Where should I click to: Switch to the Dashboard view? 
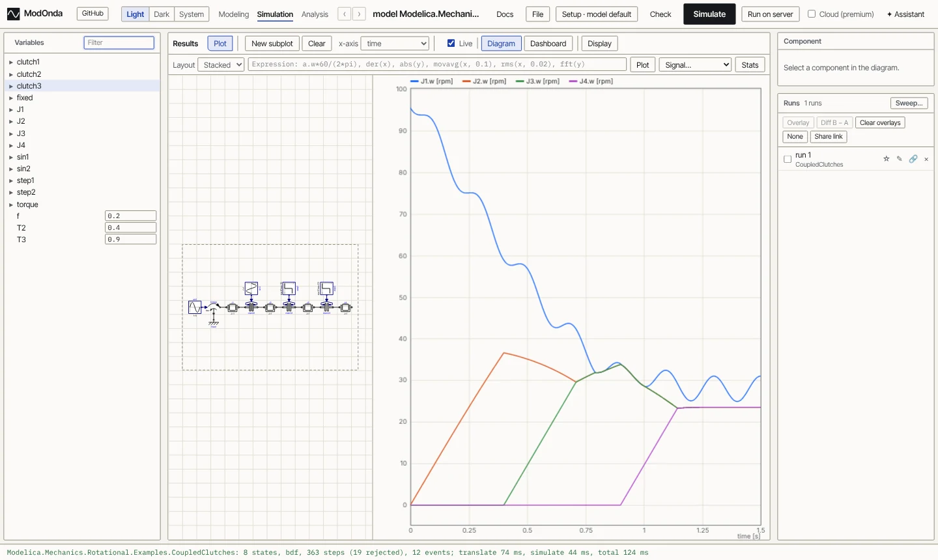pyautogui.click(x=548, y=44)
